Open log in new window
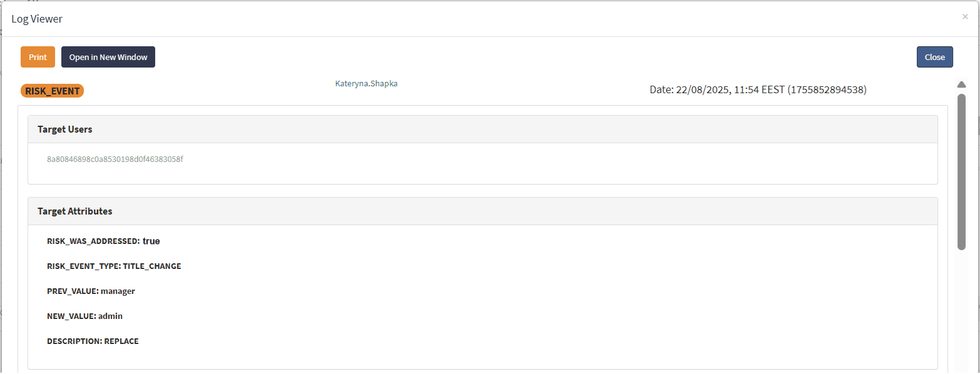Image resolution: width=980 pixels, height=374 pixels. (x=108, y=57)
